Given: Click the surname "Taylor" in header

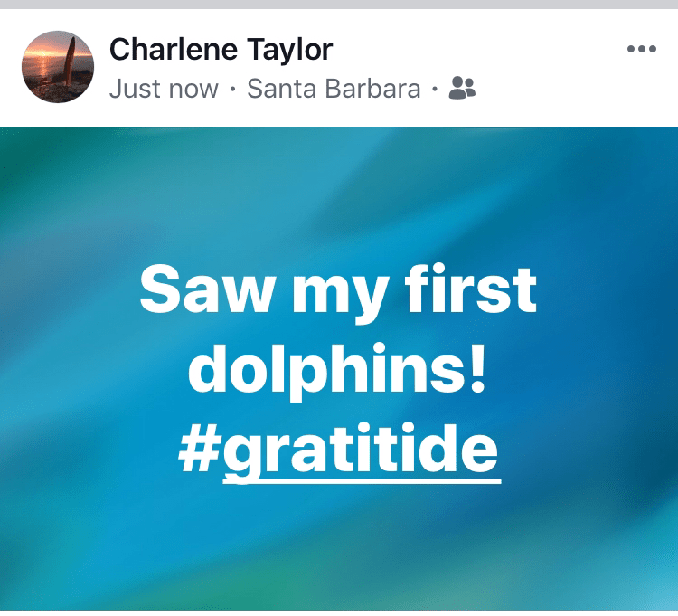Looking at the screenshot, I should (x=297, y=51).
